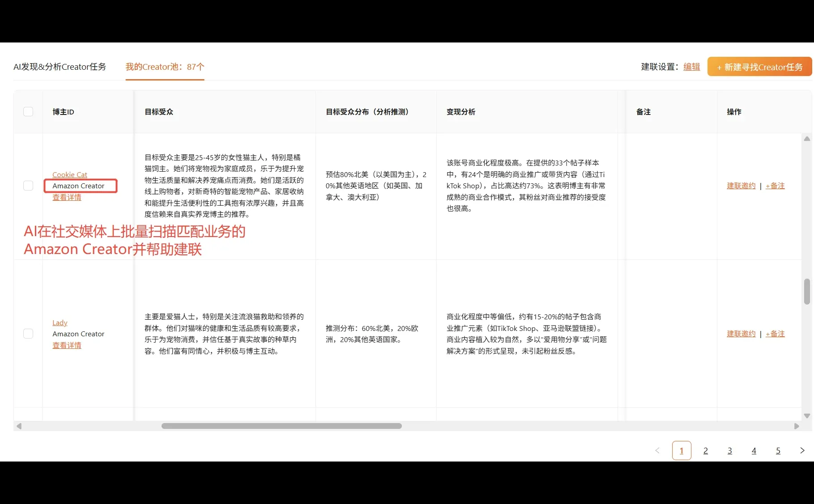This screenshot has width=814, height=504.
Task: Open the Lady profile link
Action: click(60, 322)
